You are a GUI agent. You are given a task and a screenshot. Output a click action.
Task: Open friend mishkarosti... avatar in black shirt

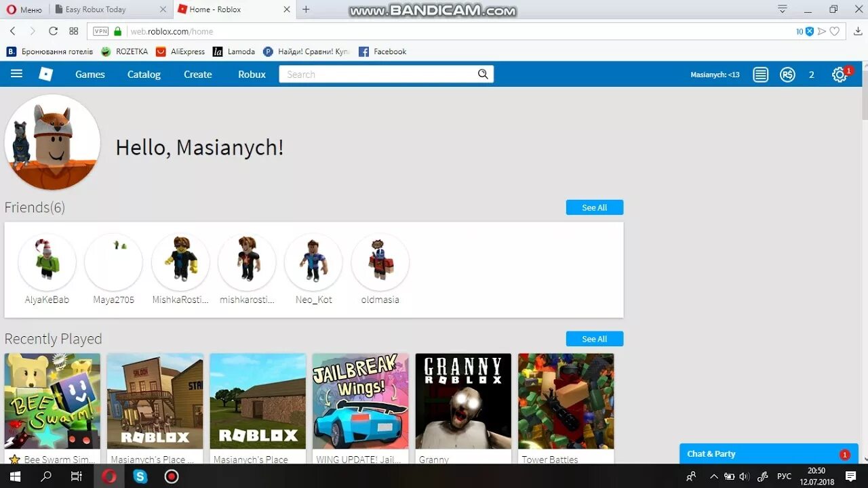247,262
